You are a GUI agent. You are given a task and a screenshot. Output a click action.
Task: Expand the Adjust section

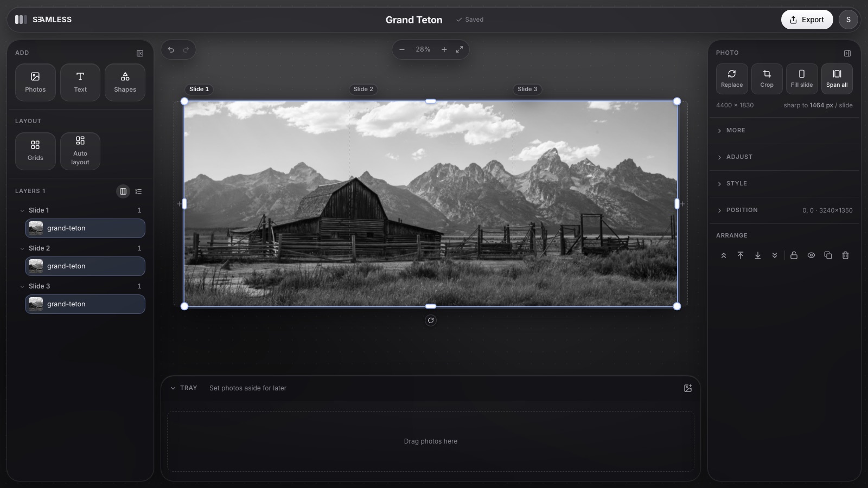pyautogui.click(x=784, y=157)
